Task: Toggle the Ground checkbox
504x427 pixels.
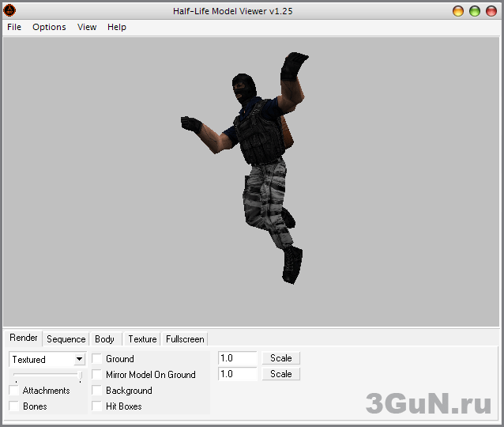Action: 96,358
